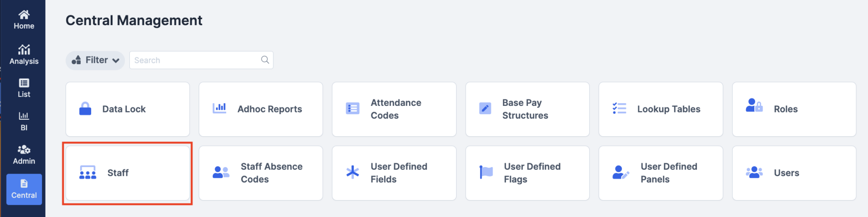Open the List sidebar item

(x=24, y=88)
